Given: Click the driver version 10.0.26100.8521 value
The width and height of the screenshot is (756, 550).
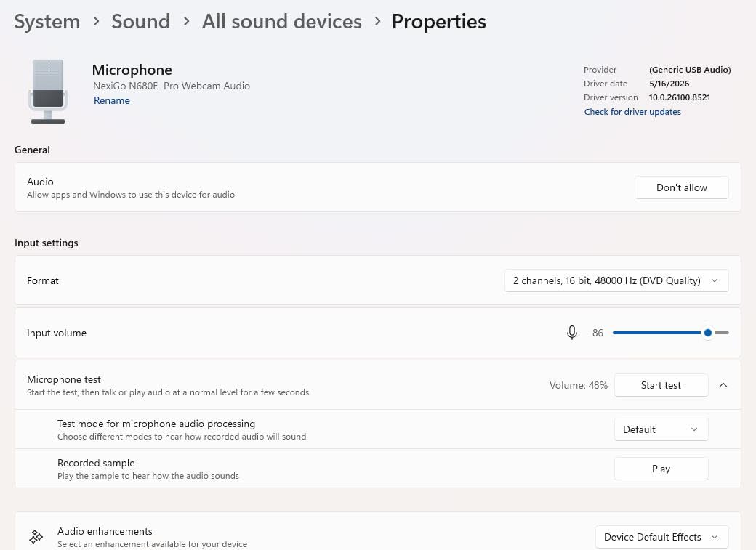Looking at the screenshot, I should pos(680,97).
